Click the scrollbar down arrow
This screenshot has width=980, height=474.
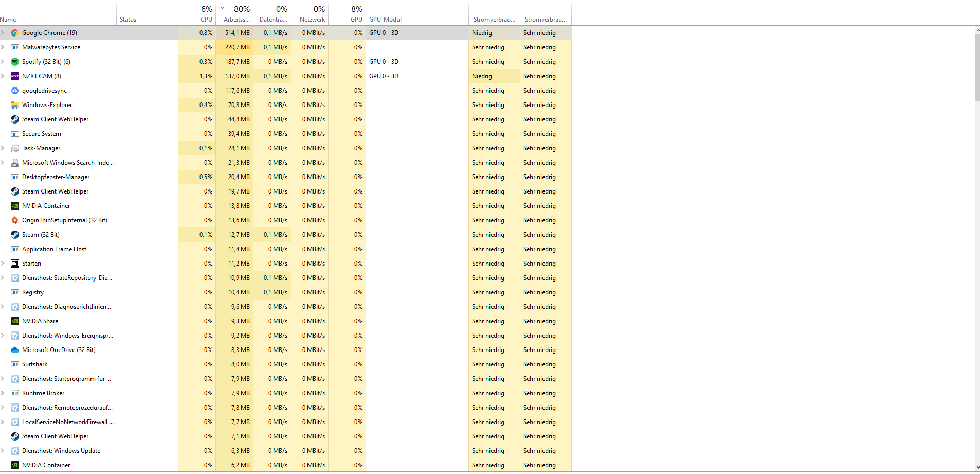977,467
